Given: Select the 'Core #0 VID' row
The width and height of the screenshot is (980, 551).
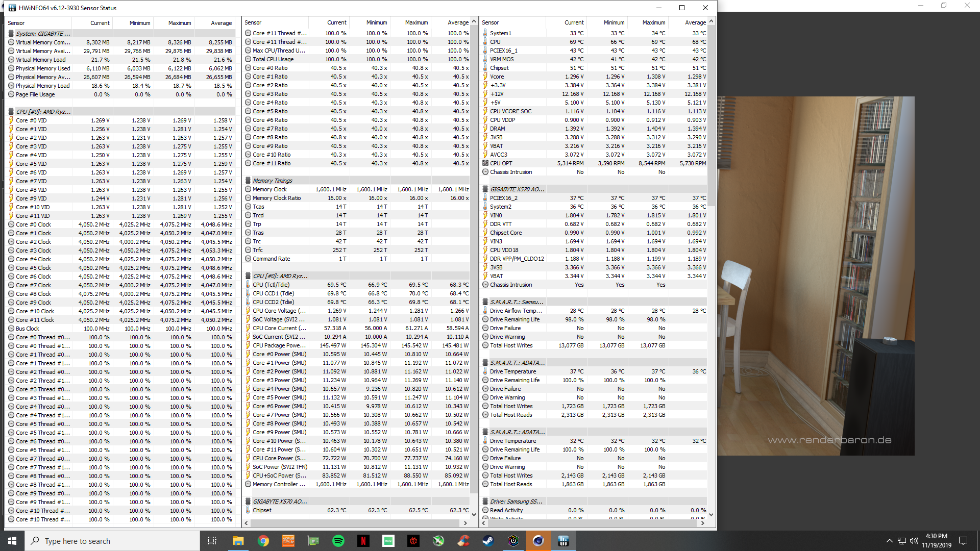Looking at the screenshot, I should point(120,120).
